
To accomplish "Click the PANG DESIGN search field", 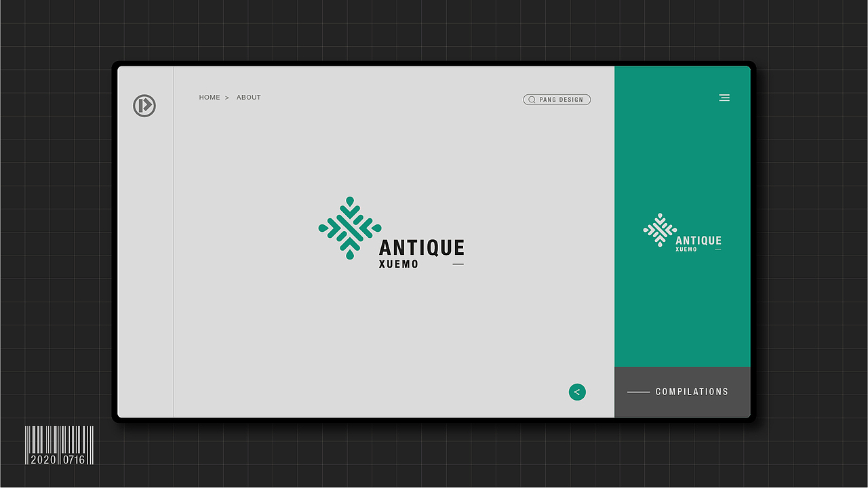I will coord(557,100).
